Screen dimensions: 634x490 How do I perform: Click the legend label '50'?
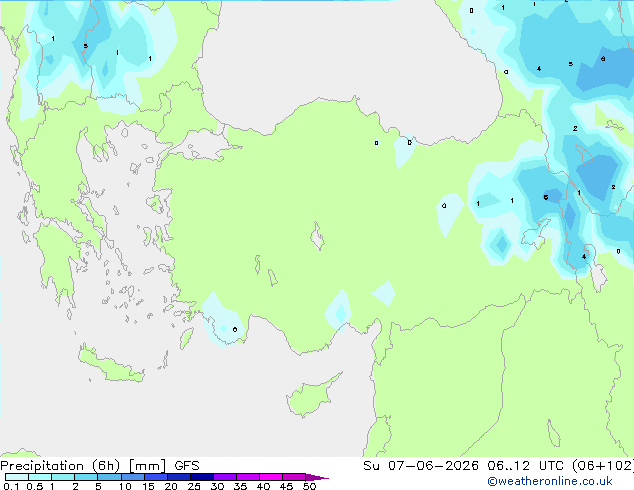(x=309, y=486)
